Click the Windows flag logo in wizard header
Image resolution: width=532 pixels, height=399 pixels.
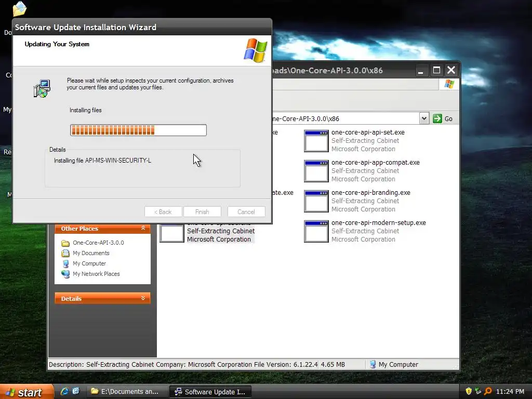point(256,50)
